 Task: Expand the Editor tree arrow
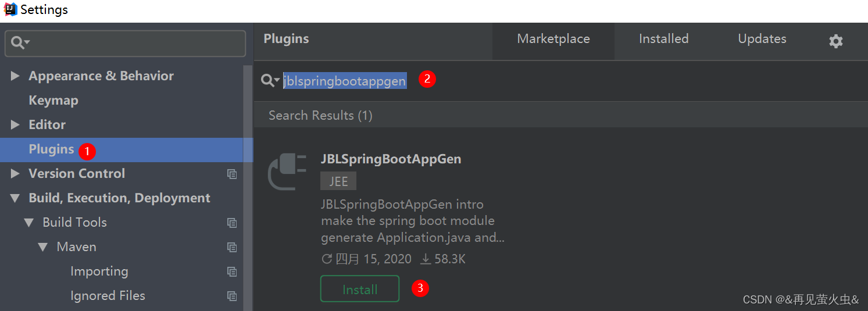tap(15, 125)
